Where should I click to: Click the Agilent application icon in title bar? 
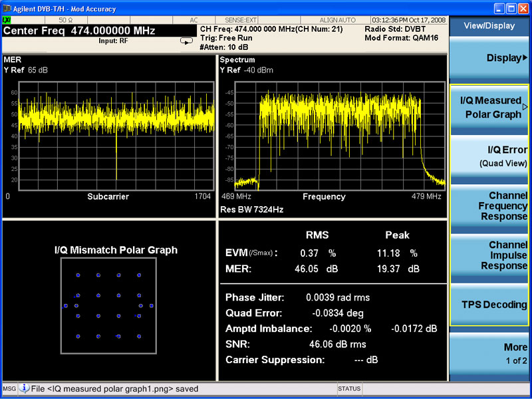tap(6, 9)
